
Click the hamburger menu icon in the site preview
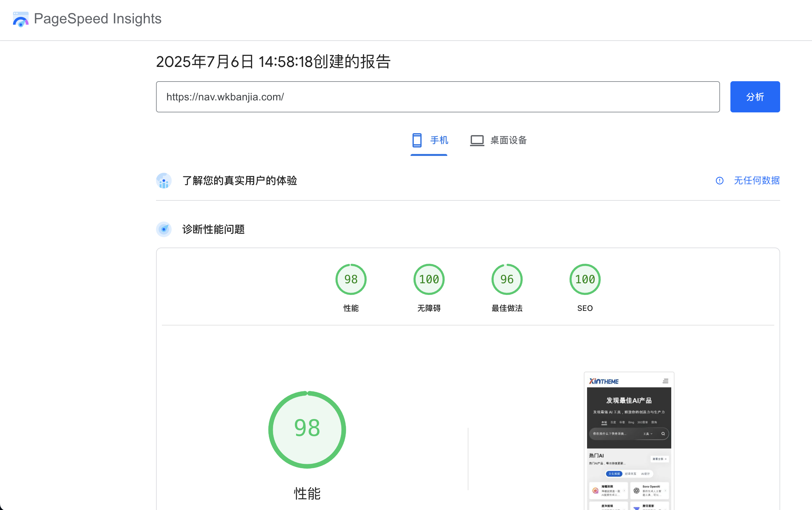coord(665,381)
